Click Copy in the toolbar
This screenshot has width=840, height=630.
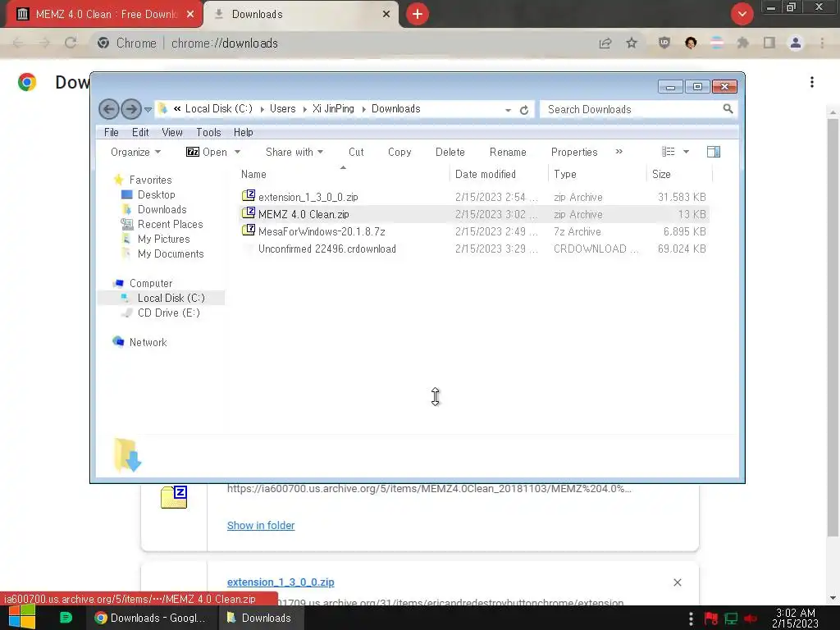399,152
